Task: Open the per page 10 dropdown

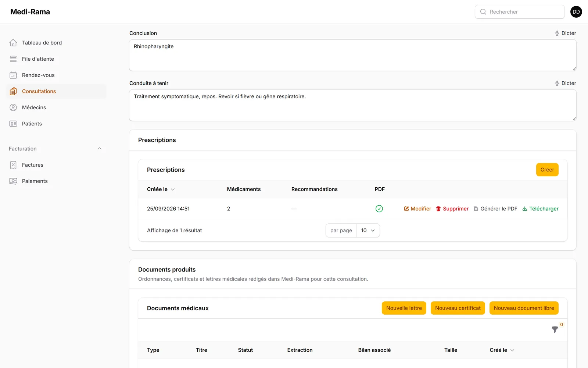Action: click(368, 230)
